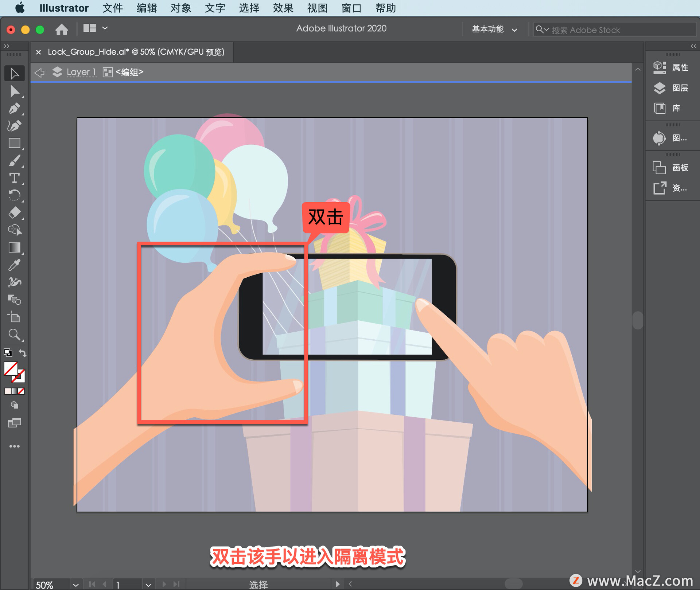Image resolution: width=700 pixels, height=590 pixels.
Task: Swap fill and stroke colors
Action: tap(23, 352)
